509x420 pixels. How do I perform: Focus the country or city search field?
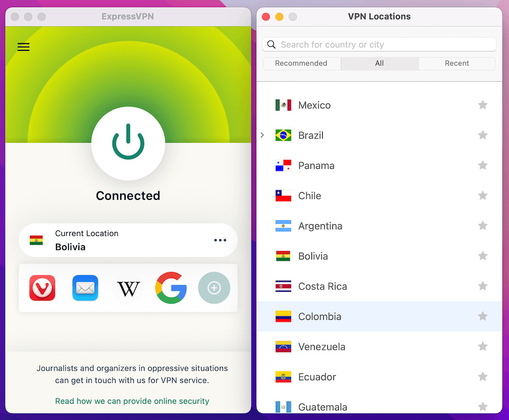click(x=379, y=44)
